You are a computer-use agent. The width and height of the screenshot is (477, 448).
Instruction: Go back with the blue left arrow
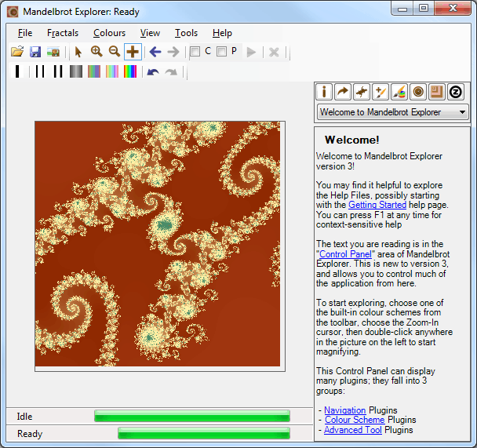(x=155, y=52)
